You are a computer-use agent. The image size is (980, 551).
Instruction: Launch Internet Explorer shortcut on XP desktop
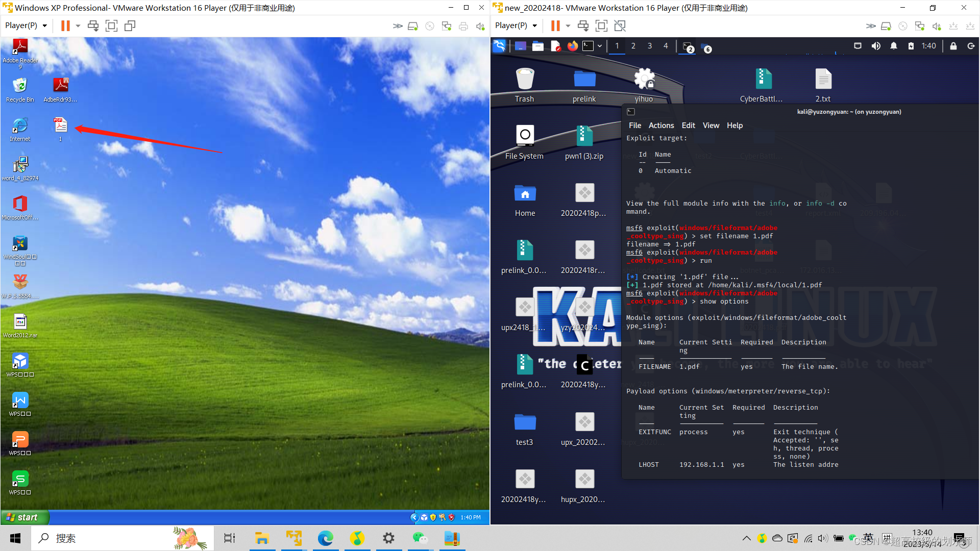(20, 129)
